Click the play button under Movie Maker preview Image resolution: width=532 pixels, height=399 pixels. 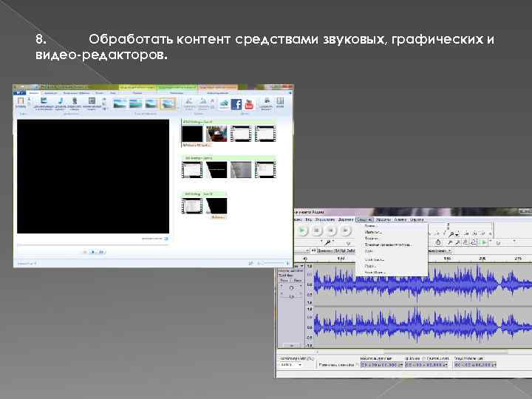click(x=92, y=252)
